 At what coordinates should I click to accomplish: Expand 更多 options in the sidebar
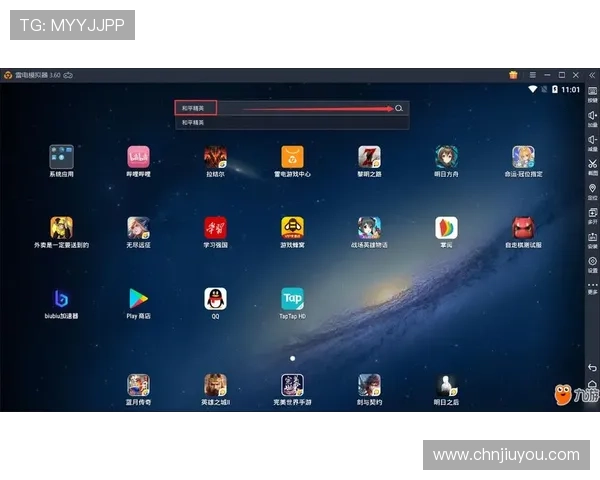592,286
